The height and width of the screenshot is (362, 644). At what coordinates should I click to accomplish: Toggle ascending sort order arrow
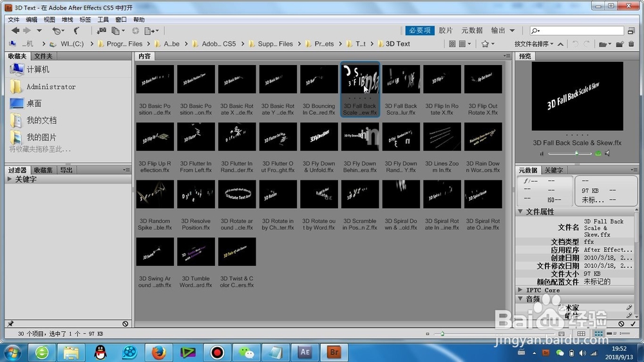point(560,44)
